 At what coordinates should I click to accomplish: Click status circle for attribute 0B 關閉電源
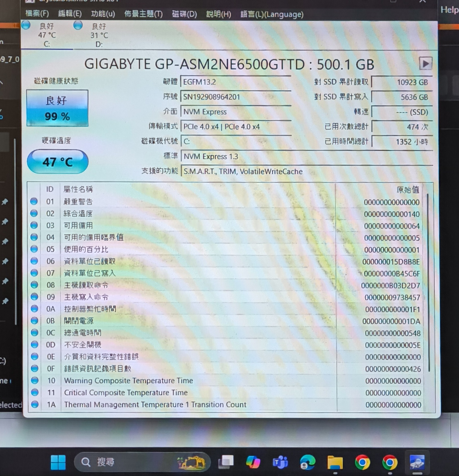[x=34, y=320]
